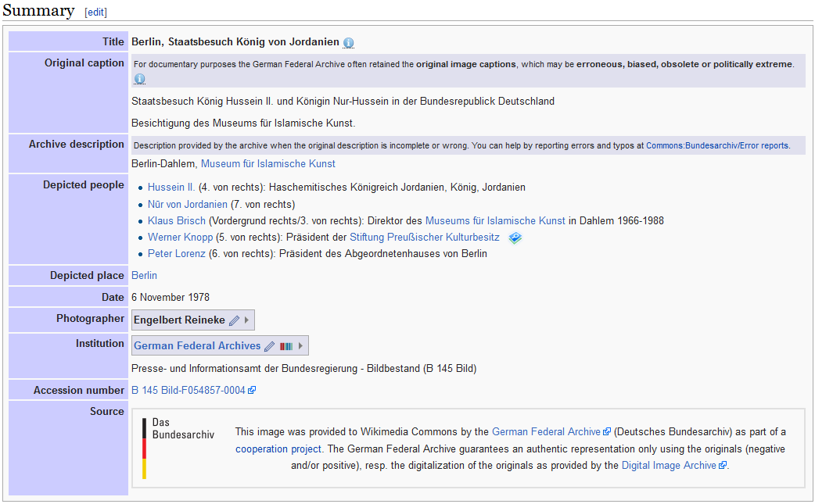815x504 pixels.
Task: Click the Engelbert Reineke photographer name
Action: tap(179, 320)
